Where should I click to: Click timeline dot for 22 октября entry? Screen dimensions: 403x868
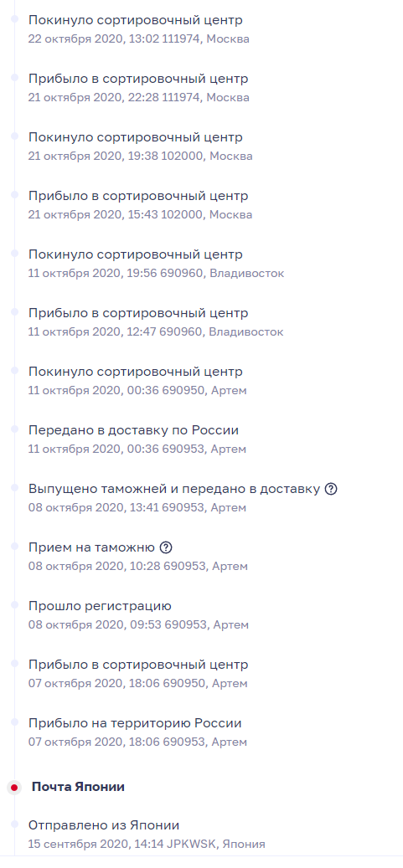14,18
